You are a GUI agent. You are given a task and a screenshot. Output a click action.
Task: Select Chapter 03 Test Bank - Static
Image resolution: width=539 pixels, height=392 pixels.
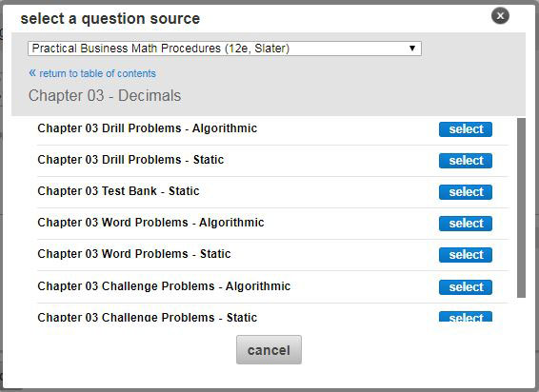[466, 191]
